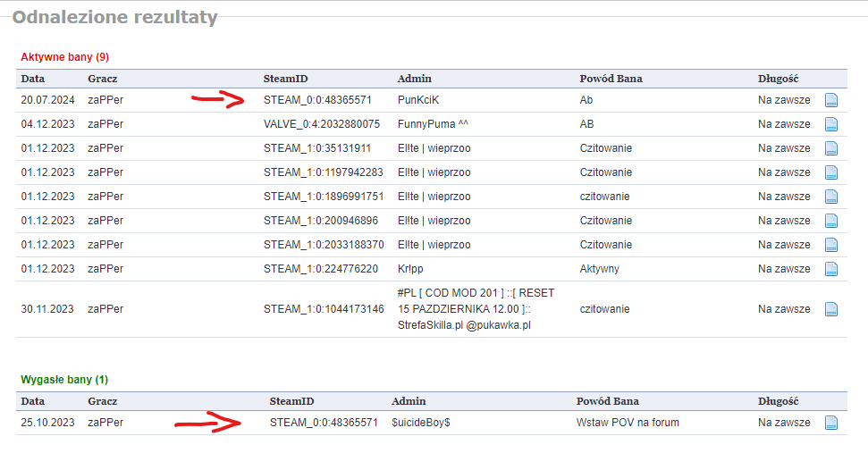Click player zaPPer in the 20.07.2024 row

coord(105,100)
